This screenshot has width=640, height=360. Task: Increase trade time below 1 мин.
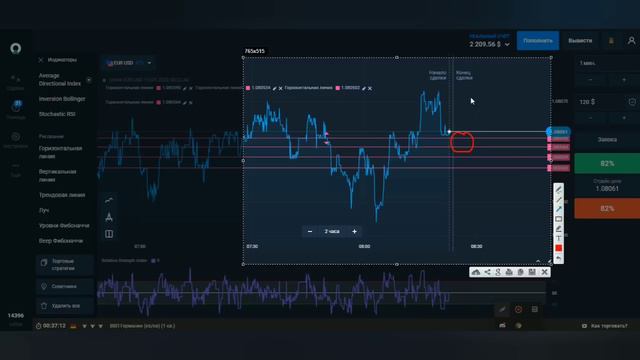pyautogui.click(x=624, y=80)
